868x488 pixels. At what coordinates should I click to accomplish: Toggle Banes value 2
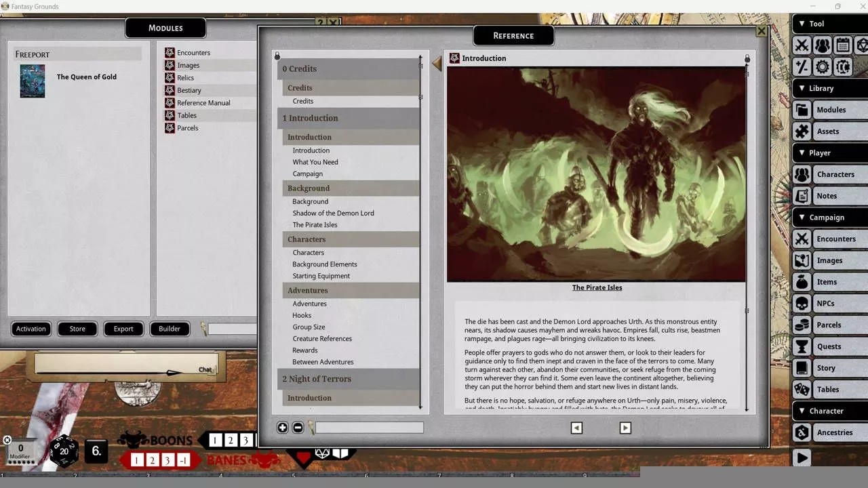[153, 461]
